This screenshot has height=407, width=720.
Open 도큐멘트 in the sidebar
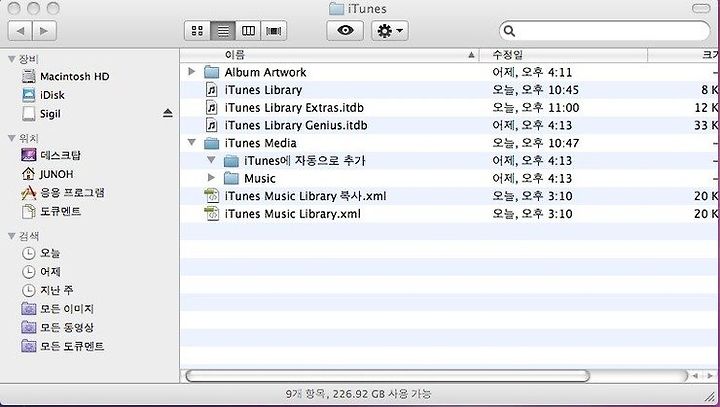pos(51,211)
